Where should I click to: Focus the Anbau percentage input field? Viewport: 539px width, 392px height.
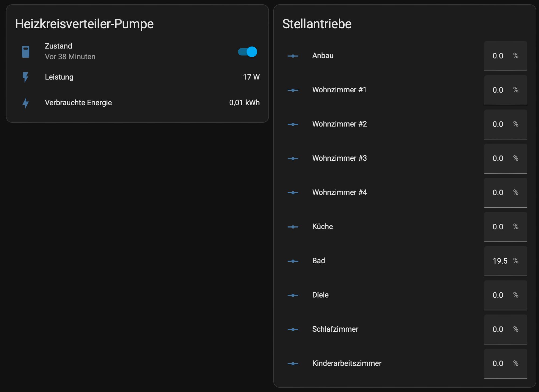pos(506,56)
